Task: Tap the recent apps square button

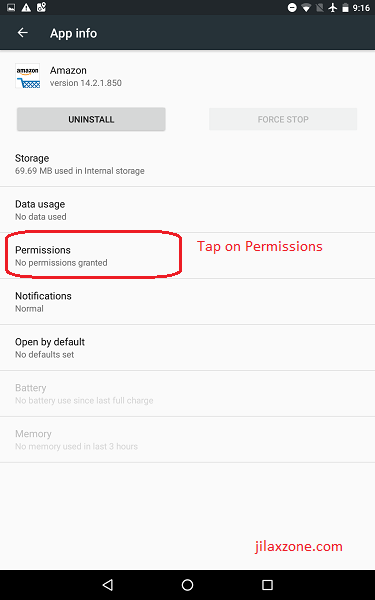Action: point(267,584)
